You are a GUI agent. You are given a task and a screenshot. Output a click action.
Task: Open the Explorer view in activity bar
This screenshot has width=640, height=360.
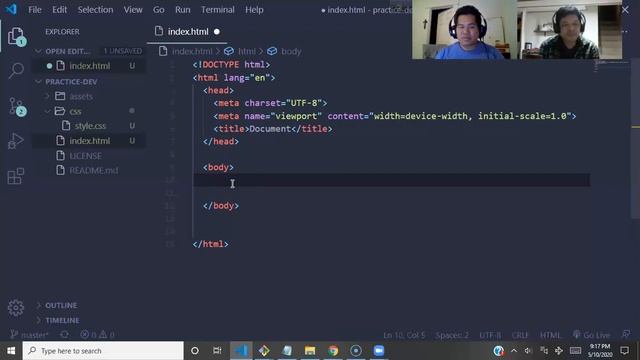coord(16,37)
